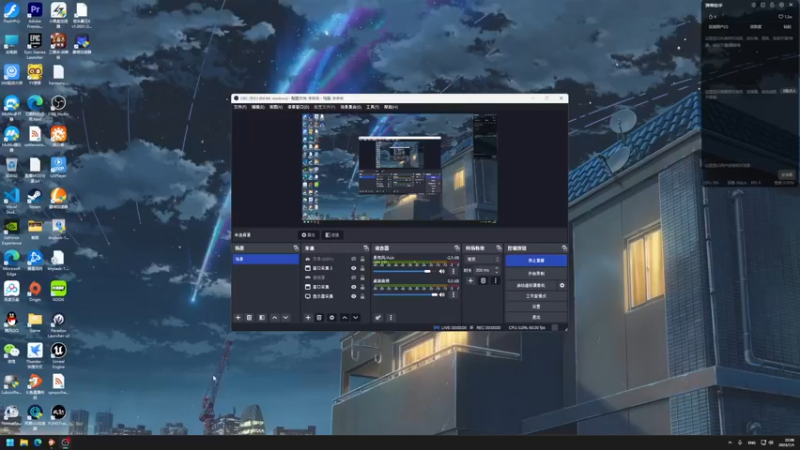Open the 文件(F) menu
This screenshot has height=450, width=800.
pos(240,107)
